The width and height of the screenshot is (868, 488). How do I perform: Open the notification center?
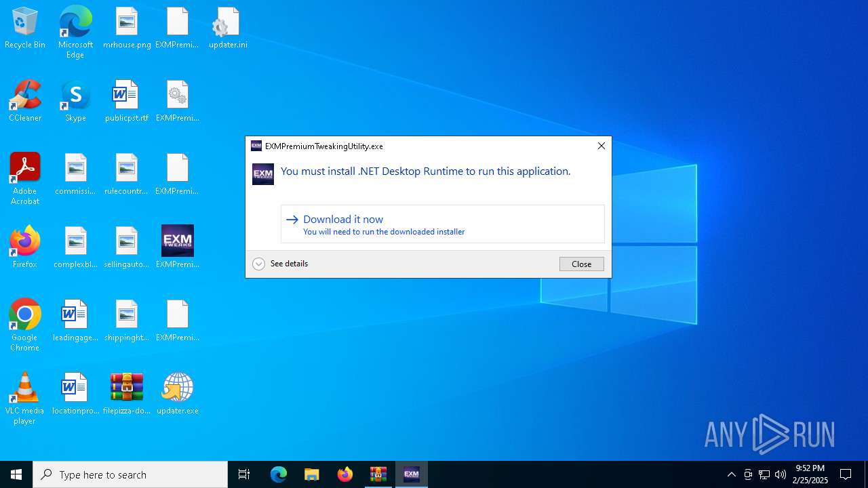846,474
